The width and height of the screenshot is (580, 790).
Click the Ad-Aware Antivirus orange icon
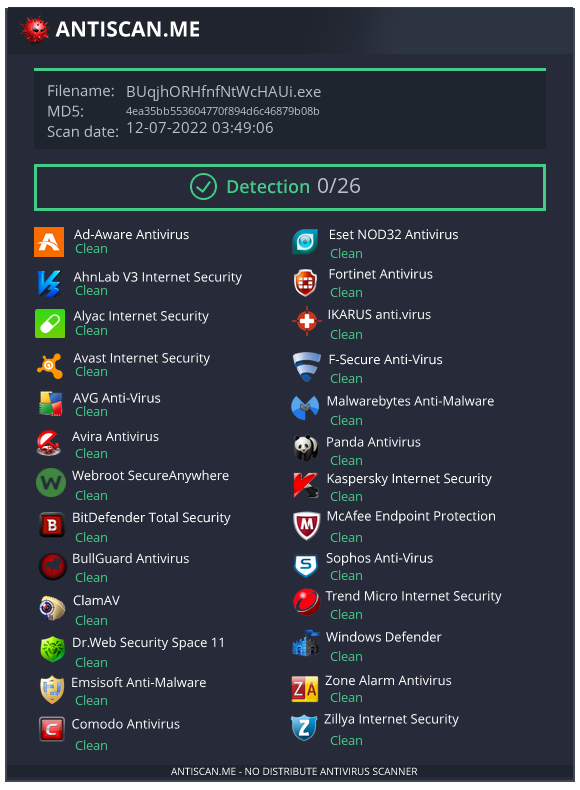point(49,242)
